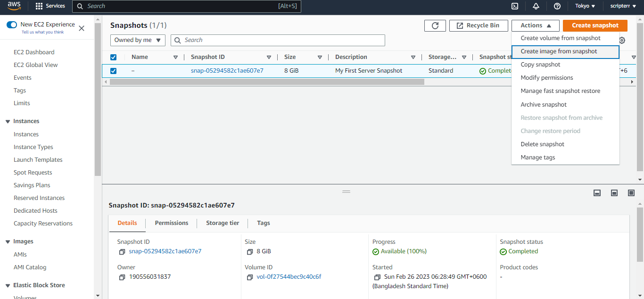The width and height of the screenshot is (644, 299).
Task: Open the Recycle Bin
Action: 479,25
